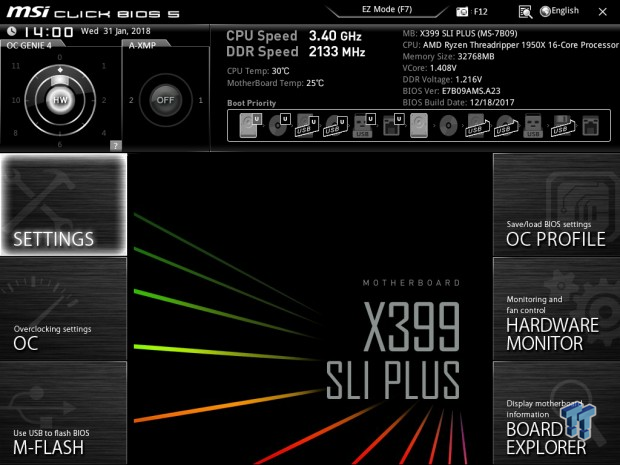Open the BOARD EXPLORER tile
This screenshot has width=620, height=465.
556,413
